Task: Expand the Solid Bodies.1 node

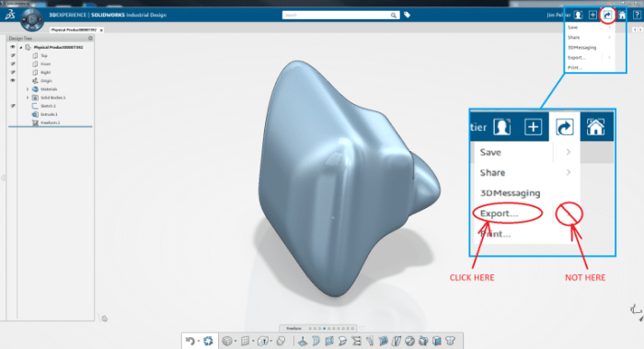Action: coord(28,98)
